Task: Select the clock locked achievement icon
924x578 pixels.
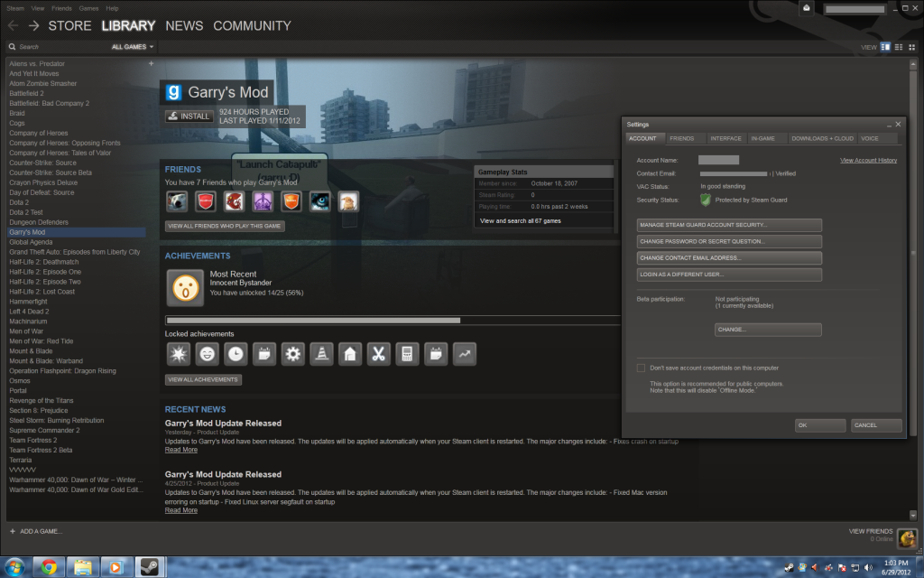Action: click(236, 353)
